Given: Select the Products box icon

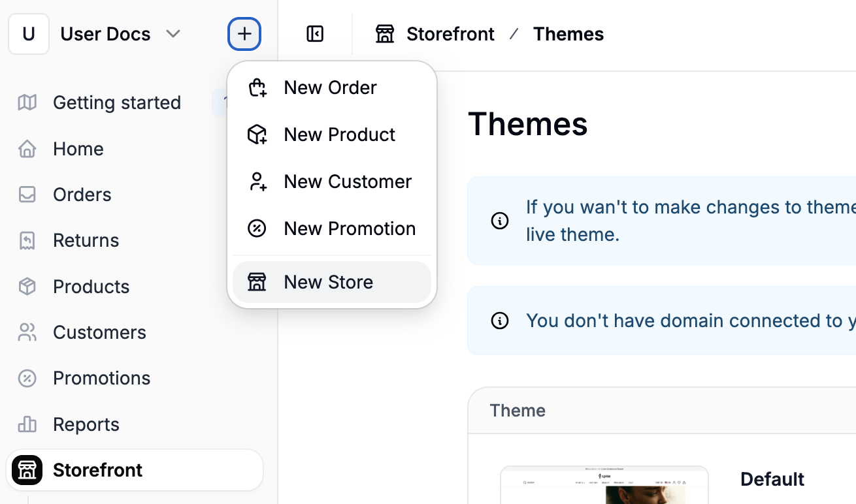Looking at the screenshot, I should (x=26, y=287).
